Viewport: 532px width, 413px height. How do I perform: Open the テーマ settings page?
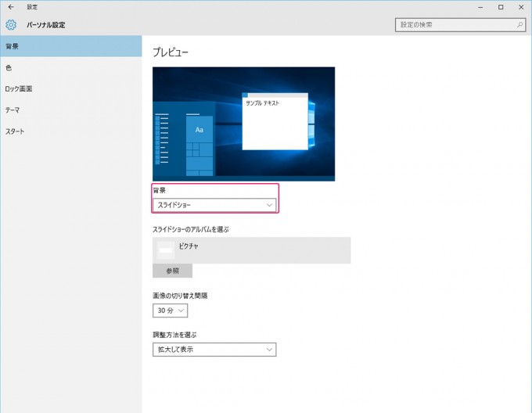pos(71,110)
